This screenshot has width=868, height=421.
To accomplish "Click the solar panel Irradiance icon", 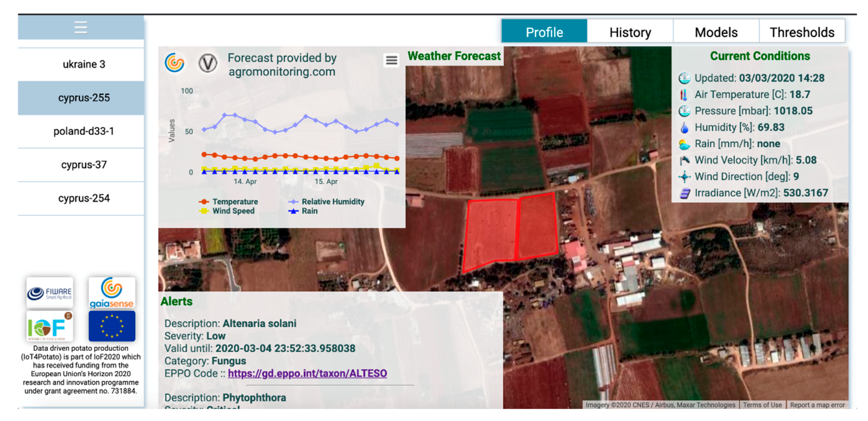I will click(684, 193).
